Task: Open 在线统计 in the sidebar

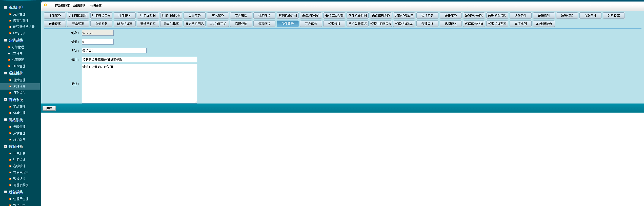Action: (x=19, y=166)
